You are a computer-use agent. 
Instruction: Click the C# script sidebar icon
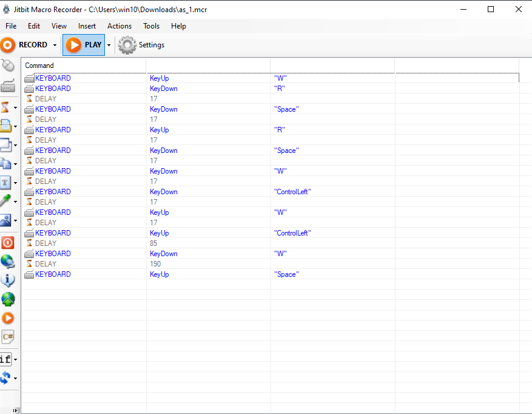8,337
